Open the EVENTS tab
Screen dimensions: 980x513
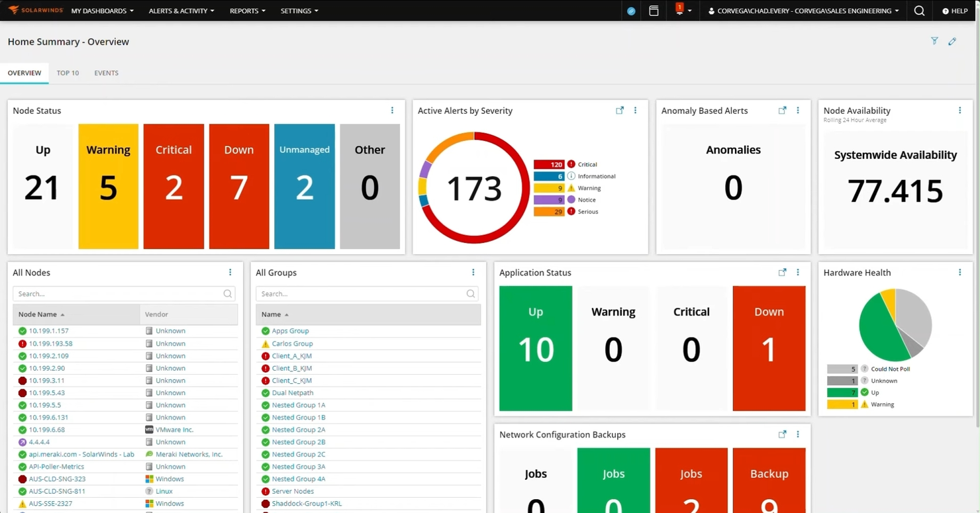click(x=106, y=73)
